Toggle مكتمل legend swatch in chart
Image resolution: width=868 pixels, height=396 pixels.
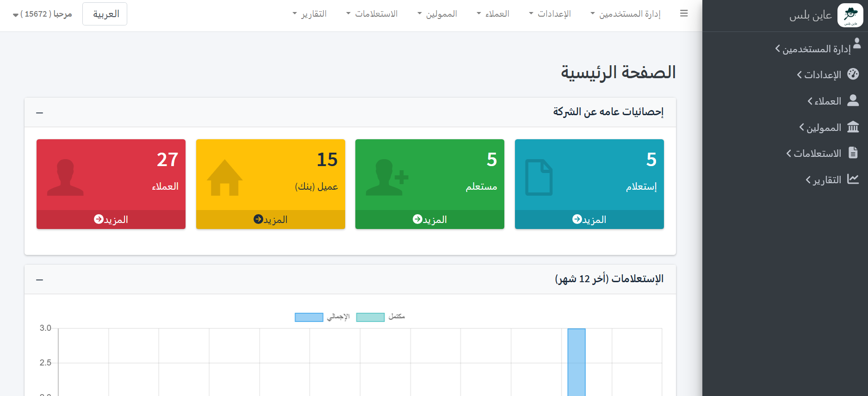(x=371, y=317)
